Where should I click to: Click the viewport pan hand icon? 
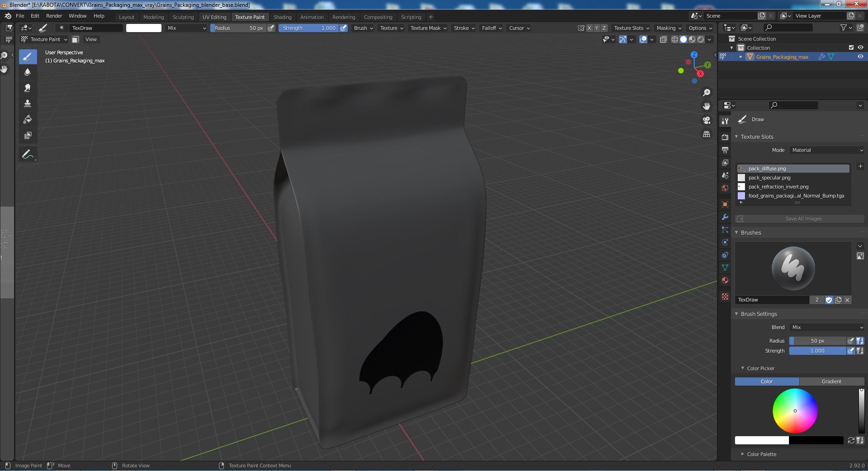706,106
